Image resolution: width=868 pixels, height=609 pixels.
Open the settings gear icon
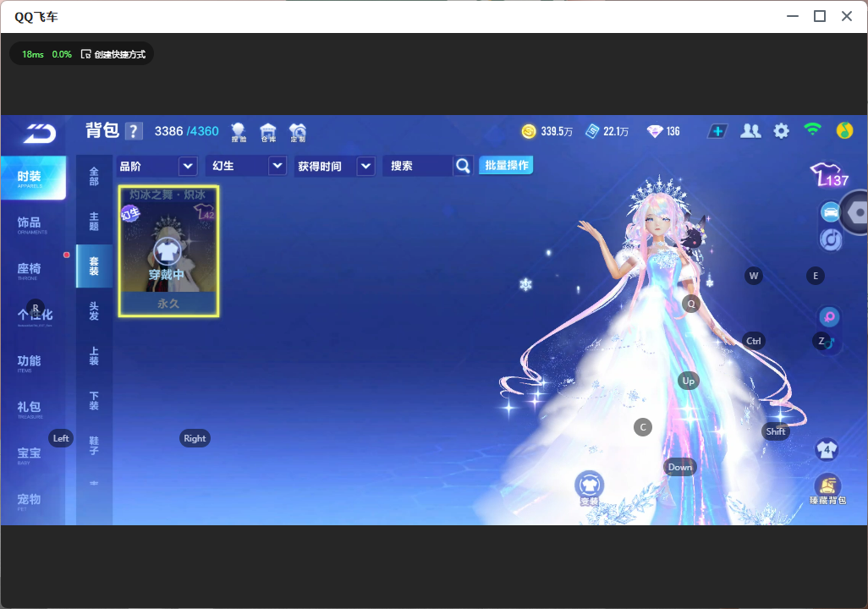781,131
